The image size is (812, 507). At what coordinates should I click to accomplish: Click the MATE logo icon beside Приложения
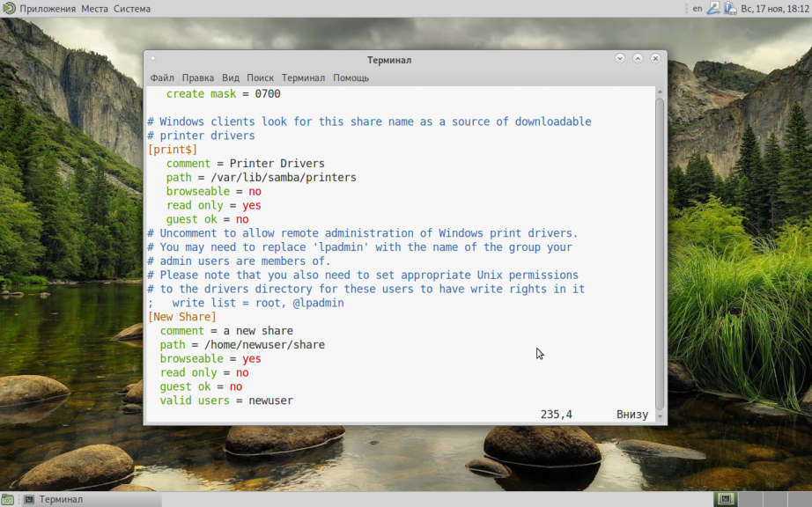[9, 8]
